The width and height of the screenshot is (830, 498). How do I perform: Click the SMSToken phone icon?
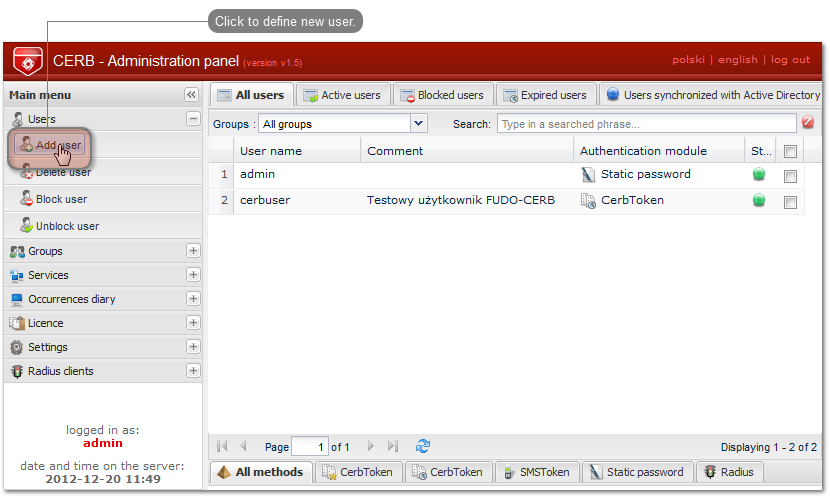click(x=508, y=473)
